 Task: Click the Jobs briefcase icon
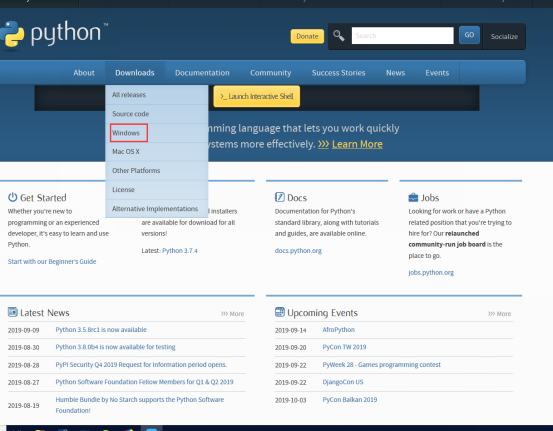pyautogui.click(x=413, y=198)
